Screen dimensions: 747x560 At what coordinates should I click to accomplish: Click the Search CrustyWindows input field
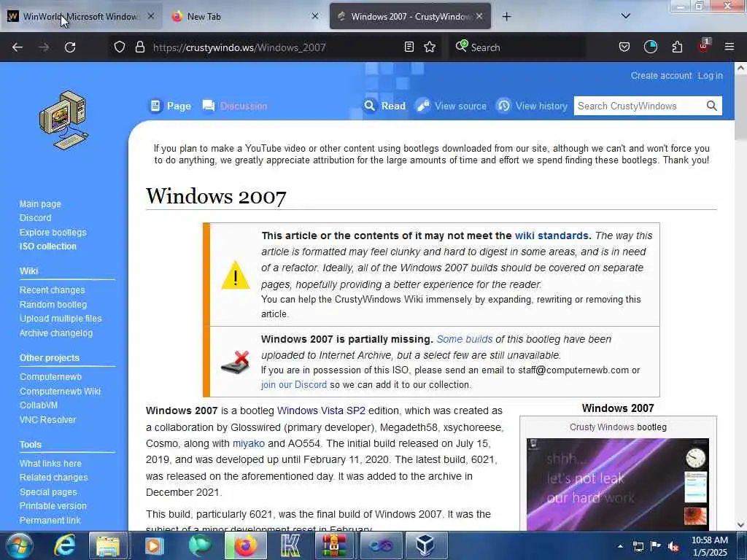[x=638, y=106]
